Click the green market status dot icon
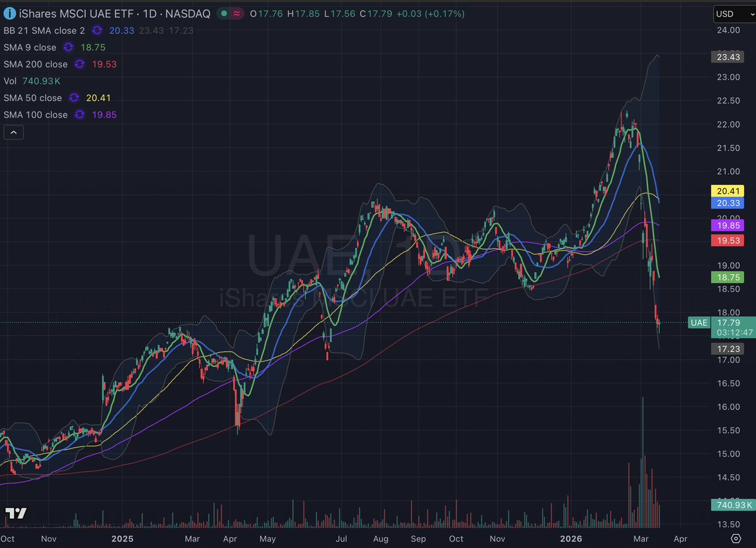 [224, 13]
